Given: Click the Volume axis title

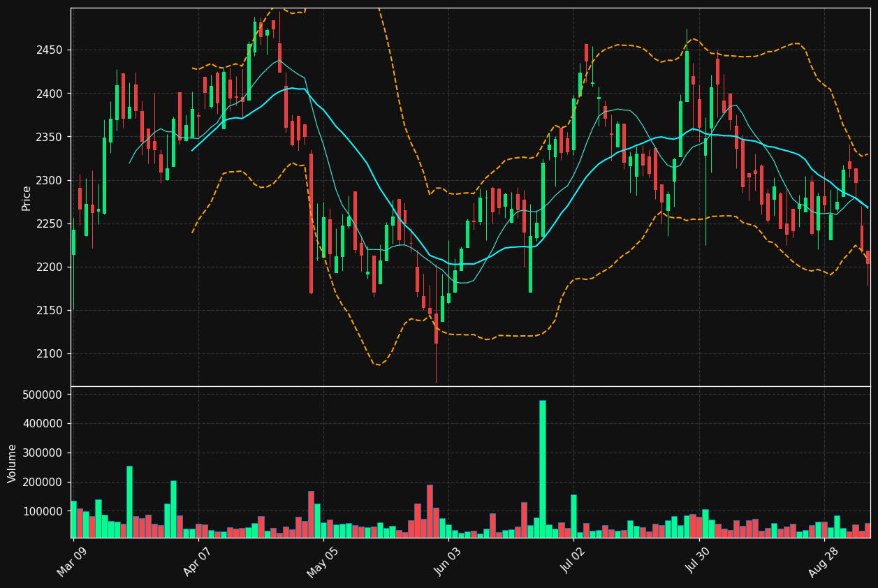Looking at the screenshot, I should pos(13,463).
